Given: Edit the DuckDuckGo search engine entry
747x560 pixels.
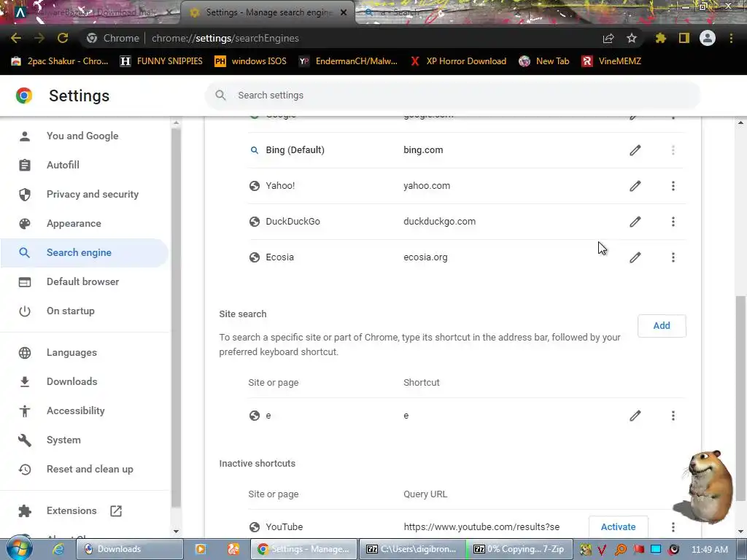Looking at the screenshot, I should point(635,222).
